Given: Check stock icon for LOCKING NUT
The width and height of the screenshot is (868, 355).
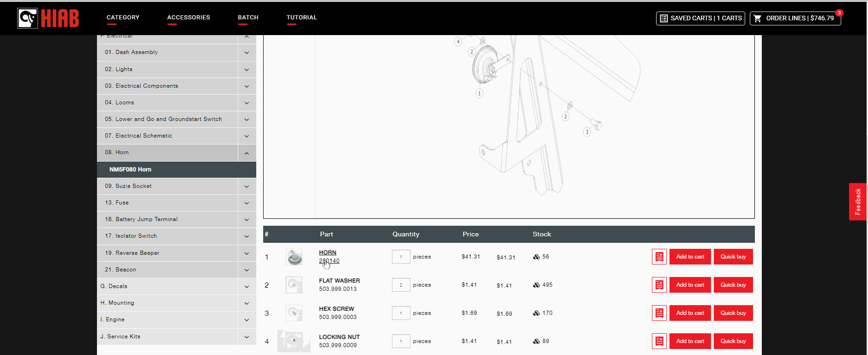Looking at the screenshot, I should click(x=536, y=341).
